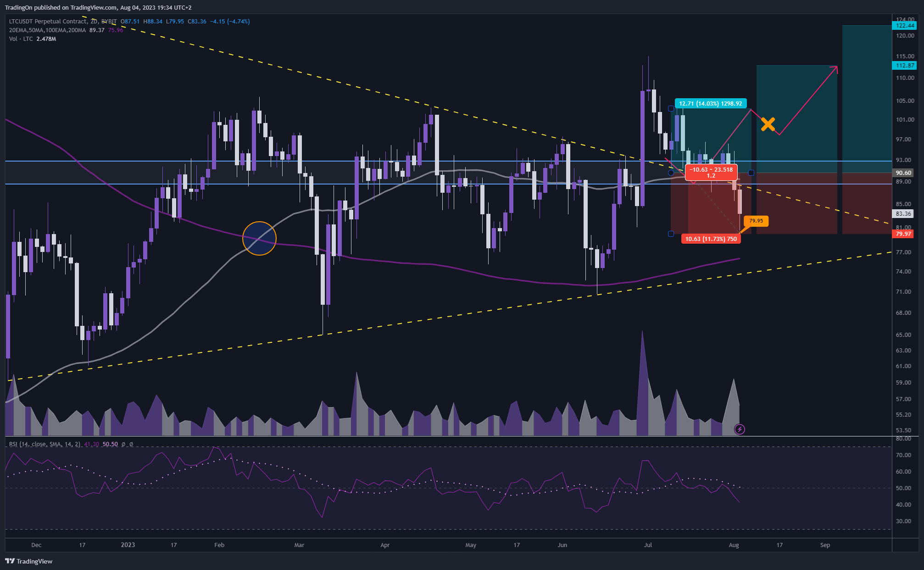Click the L79.95 low value
924x570 pixels.
(x=175, y=22)
